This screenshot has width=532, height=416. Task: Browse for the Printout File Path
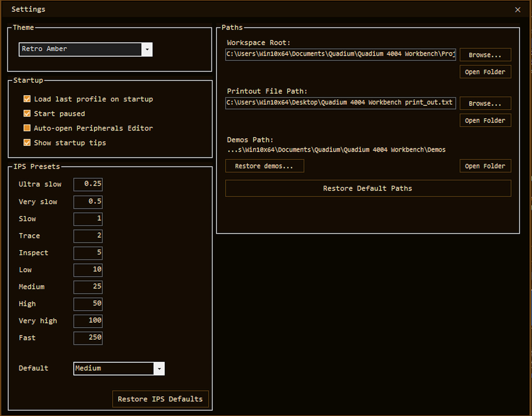485,103
